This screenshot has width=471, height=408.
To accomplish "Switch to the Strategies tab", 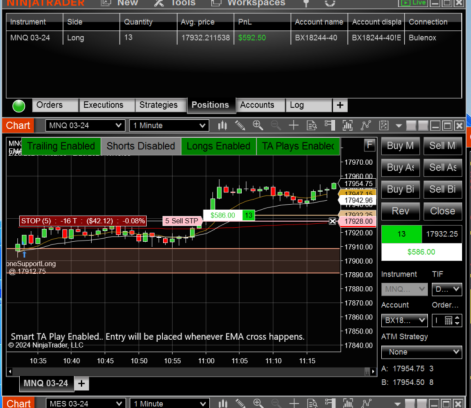I will pos(161,105).
